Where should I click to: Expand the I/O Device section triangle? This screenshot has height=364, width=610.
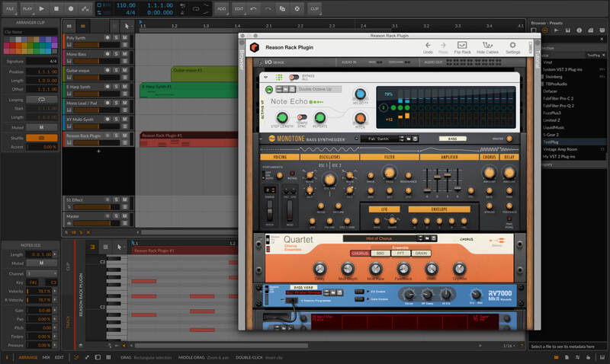(x=260, y=62)
